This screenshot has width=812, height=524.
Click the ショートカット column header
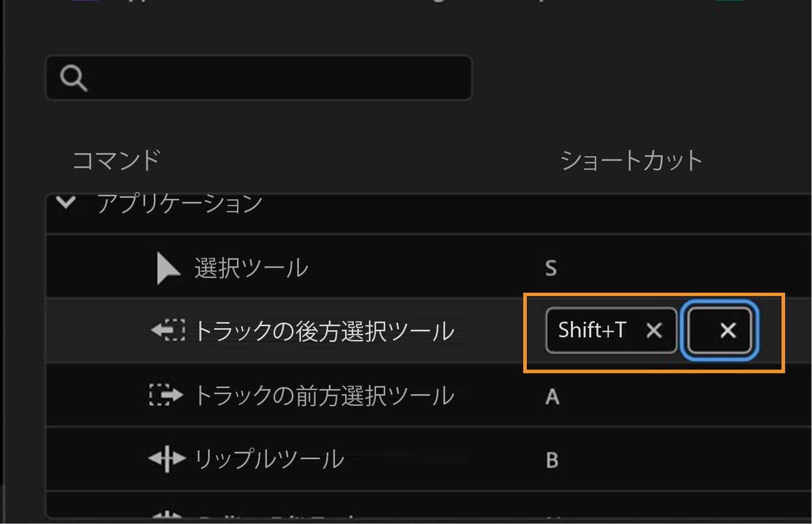pyautogui.click(x=631, y=159)
